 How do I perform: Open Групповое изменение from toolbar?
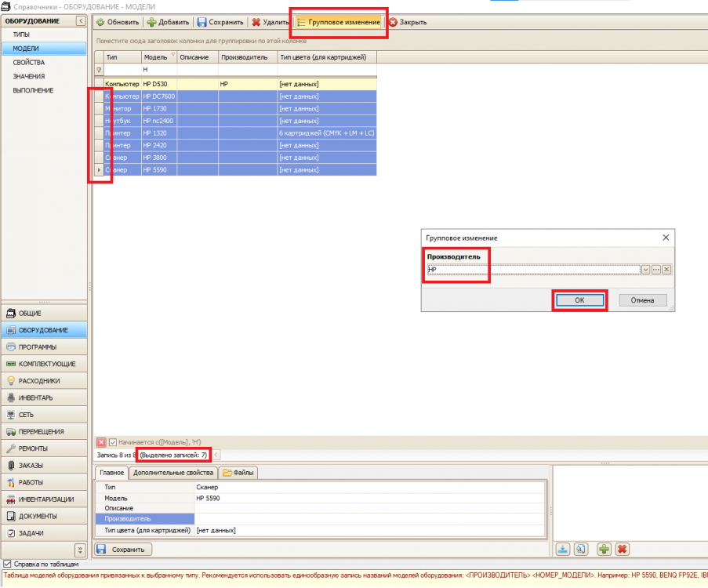click(339, 22)
